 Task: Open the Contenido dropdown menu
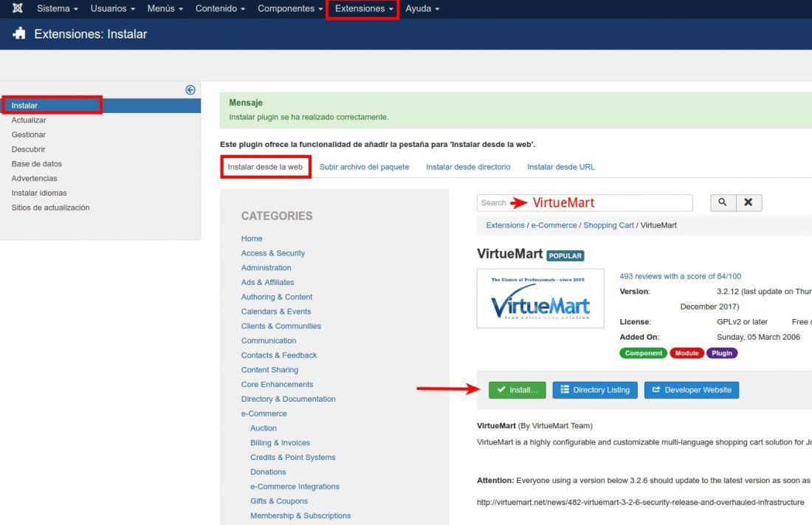[220, 9]
